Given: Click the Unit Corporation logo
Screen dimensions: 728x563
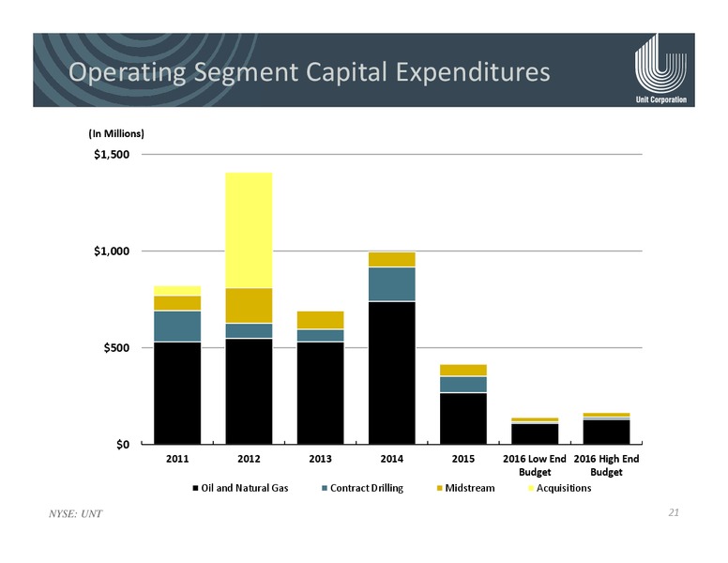Looking at the screenshot, I should 660,68.
